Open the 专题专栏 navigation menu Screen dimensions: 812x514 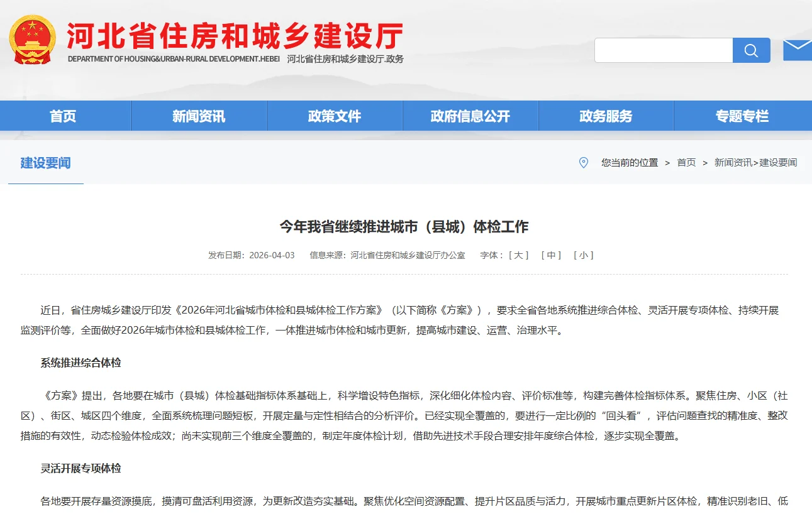[742, 116]
